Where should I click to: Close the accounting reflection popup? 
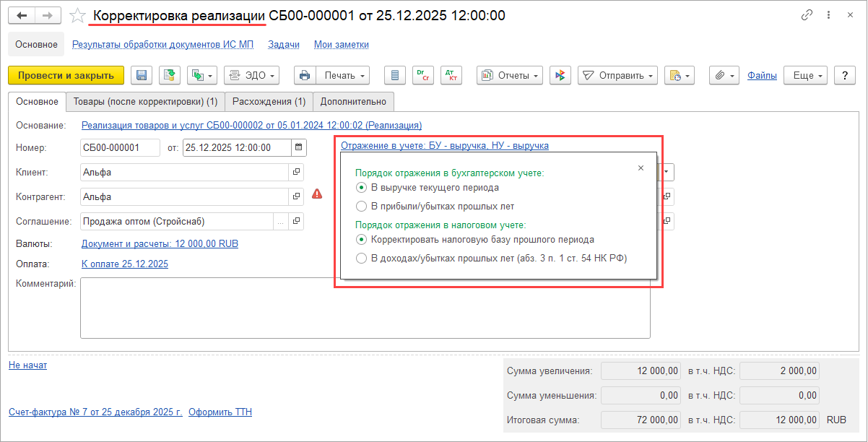pyautogui.click(x=641, y=168)
